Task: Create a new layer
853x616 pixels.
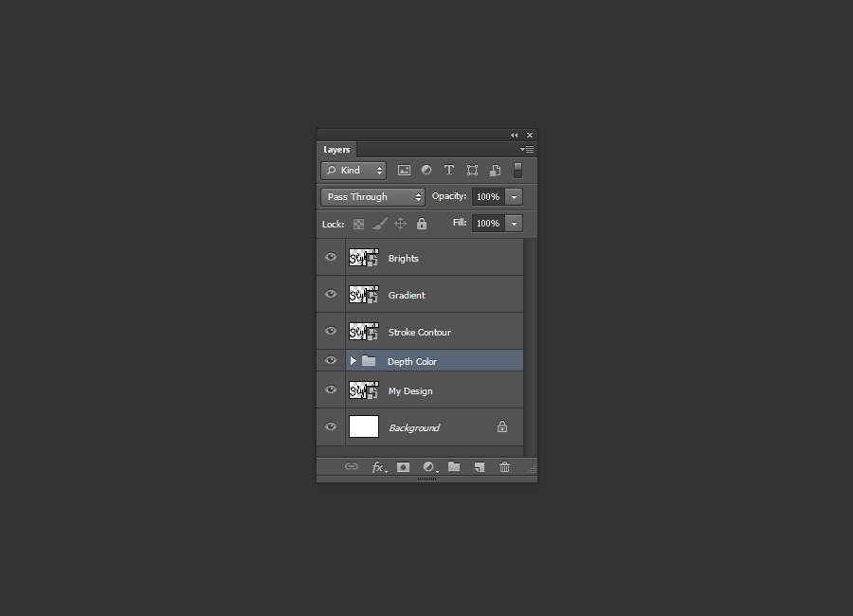Action: tap(479, 466)
